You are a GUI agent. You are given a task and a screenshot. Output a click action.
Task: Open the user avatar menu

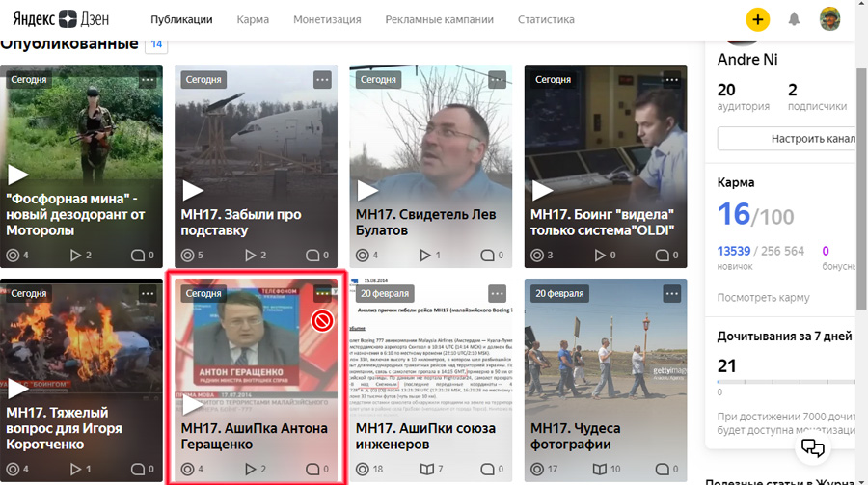(x=829, y=19)
